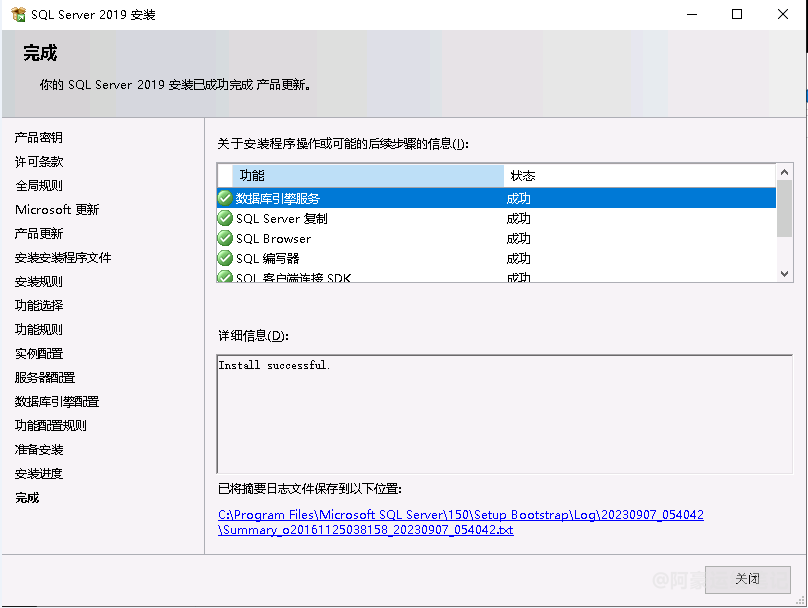Select the SQL Browser row
808x608 pixels.
tap(497, 239)
